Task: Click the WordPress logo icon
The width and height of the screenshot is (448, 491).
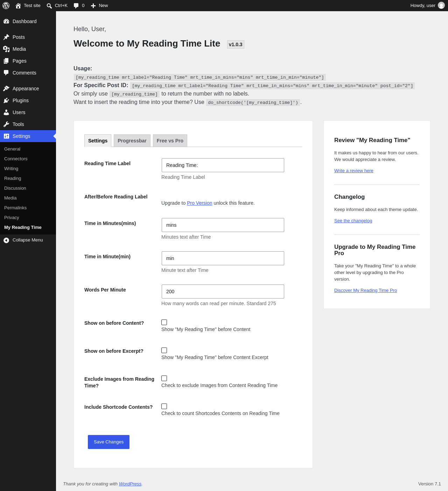Action: [6, 6]
